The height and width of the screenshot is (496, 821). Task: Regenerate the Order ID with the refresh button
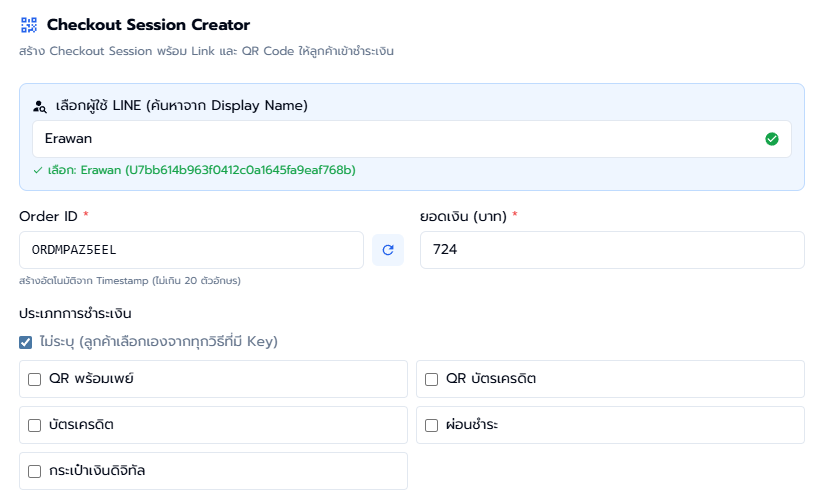click(x=388, y=250)
